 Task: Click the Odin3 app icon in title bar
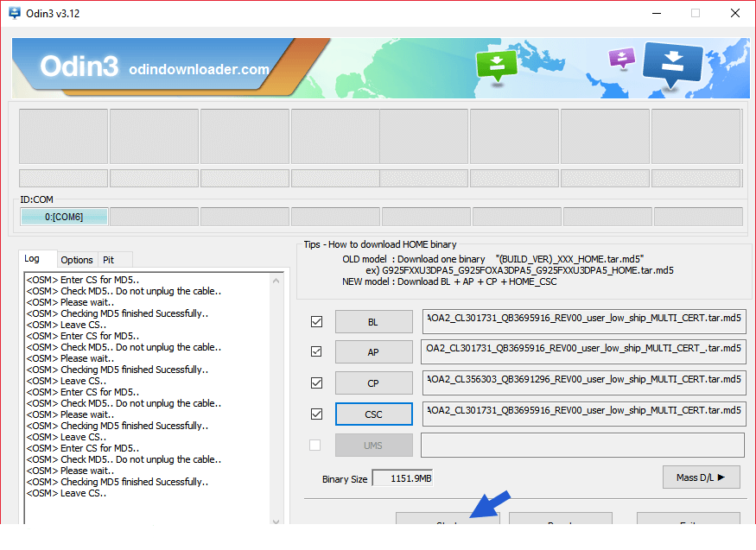[x=15, y=13]
